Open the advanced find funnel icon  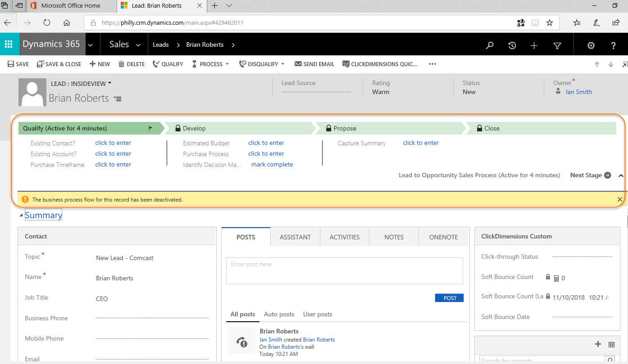point(557,45)
